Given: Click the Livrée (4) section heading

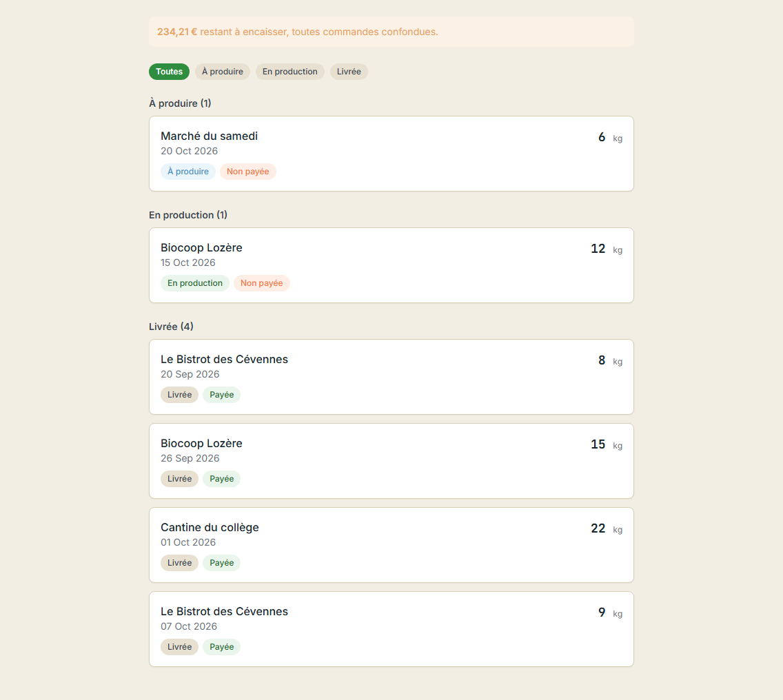Looking at the screenshot, I should coord(171,327).
